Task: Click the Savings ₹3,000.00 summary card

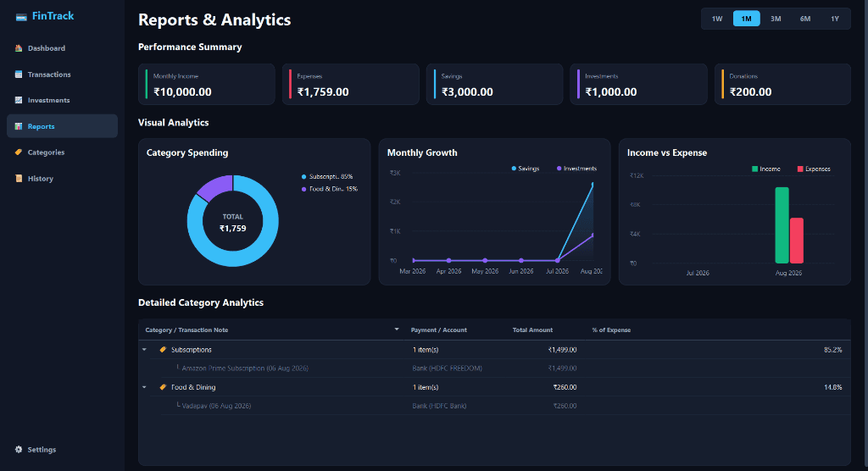Action: coord(494,84)
